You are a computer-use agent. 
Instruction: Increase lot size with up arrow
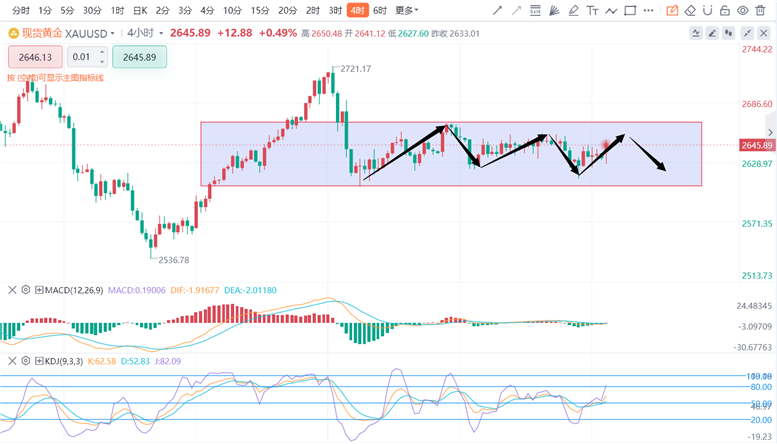point(102,52)
